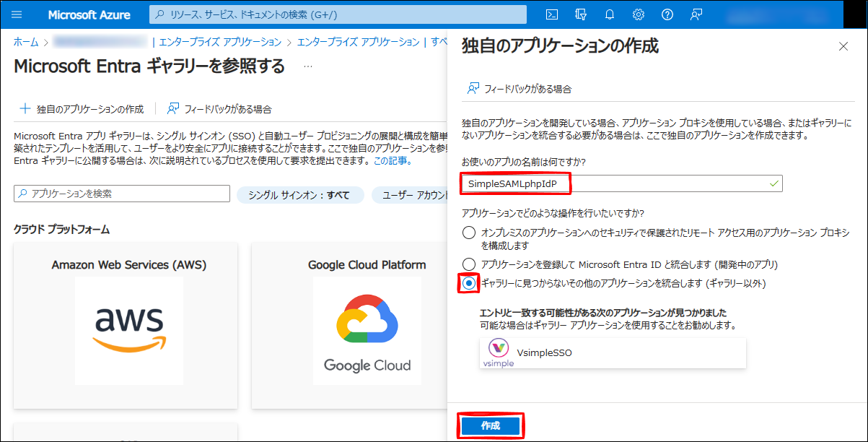Open portal settings gear icon

639,14
